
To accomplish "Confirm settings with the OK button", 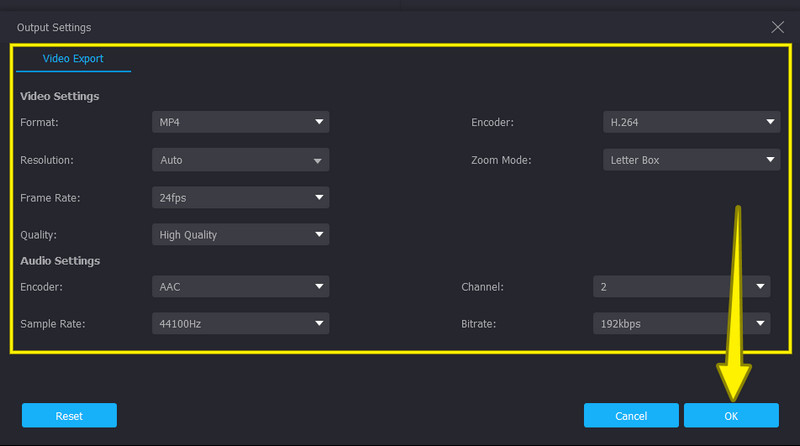I will pyautogui.click(x=731, y=415).
